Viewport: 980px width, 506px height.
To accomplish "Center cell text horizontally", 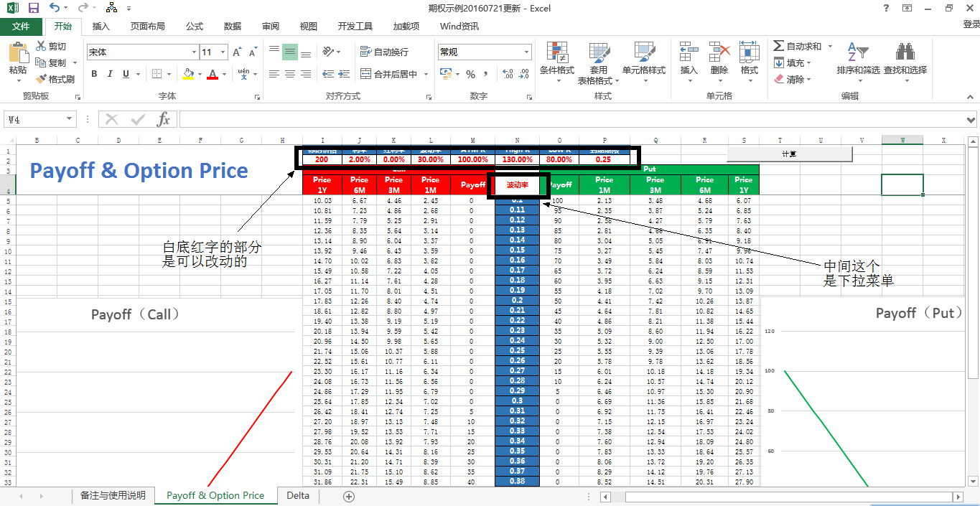I will click(x=289, y=74).
